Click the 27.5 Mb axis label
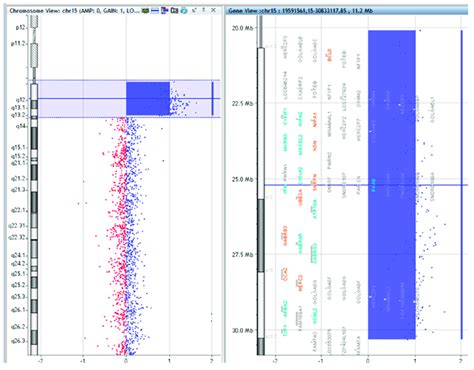474x370 pixels. click(243, 255)
